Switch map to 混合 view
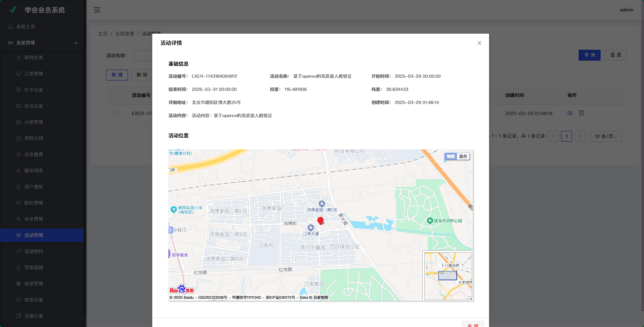 click(x=463, y=156)
